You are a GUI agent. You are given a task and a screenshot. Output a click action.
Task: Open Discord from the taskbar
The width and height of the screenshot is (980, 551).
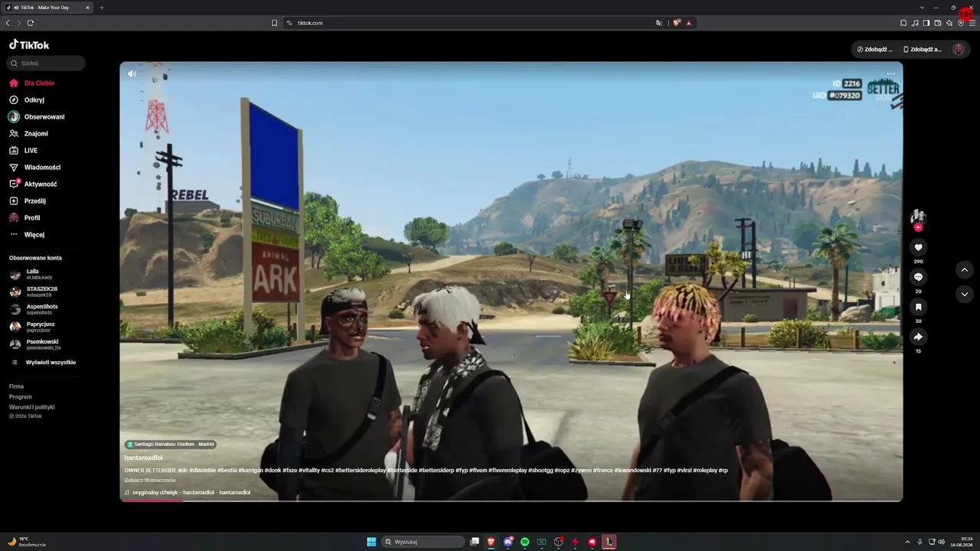coord(508,542)
